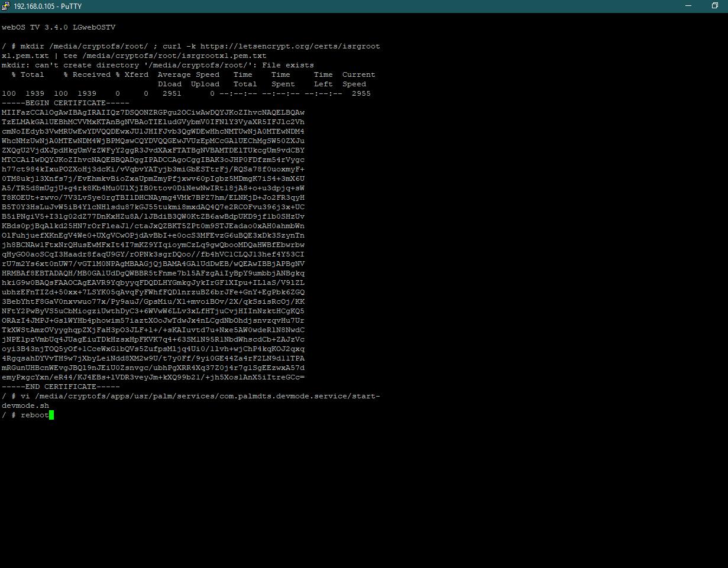Click the certificate line starting NFtY2PwByVS5uCb
Image resolution: width=728 pixels, height=568 pixels.
click(153, 311)
